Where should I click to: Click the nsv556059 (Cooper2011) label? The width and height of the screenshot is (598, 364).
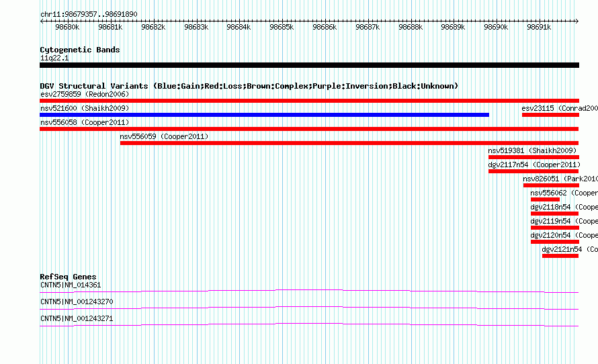[x=164, y=136]
